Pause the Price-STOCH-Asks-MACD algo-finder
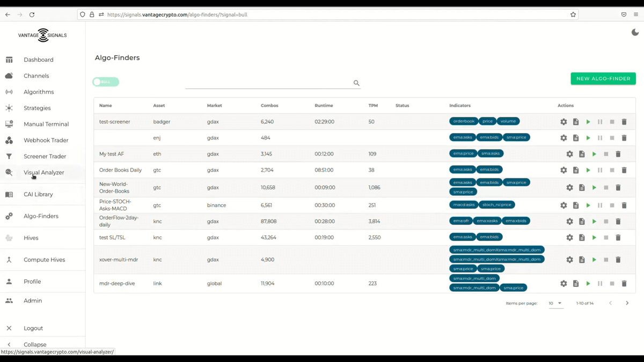Screen dimensions: 644x362 point(600,205)
